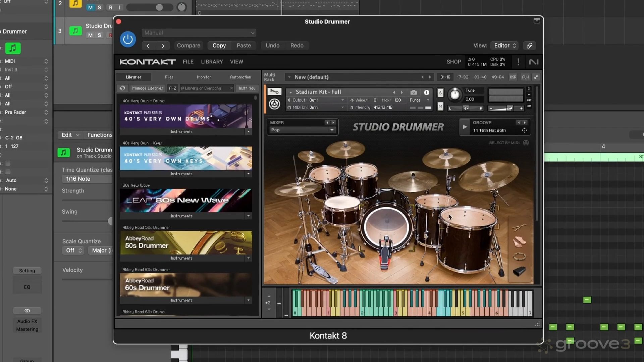
Task: Select the cowbell percussion icon
Action: [x=519, y=271]
